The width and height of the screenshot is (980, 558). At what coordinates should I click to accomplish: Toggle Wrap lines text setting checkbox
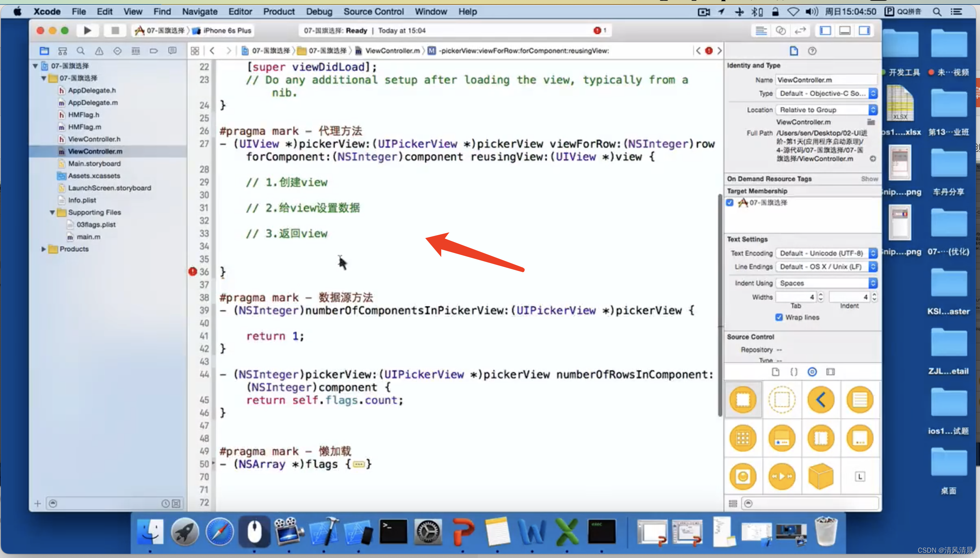pos(779,317)
